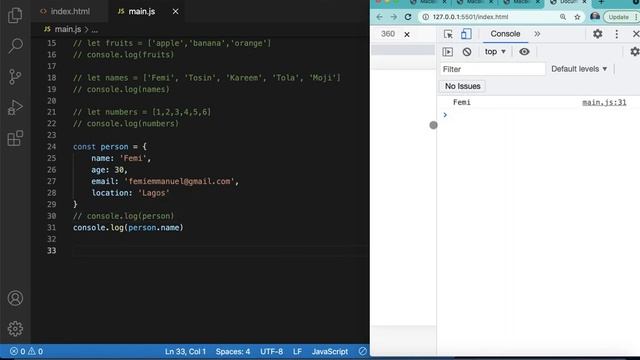Close the main.js editor tab
Image resolution: width=640 pixels, height=360 pixels.
click(x=176, y=11)
